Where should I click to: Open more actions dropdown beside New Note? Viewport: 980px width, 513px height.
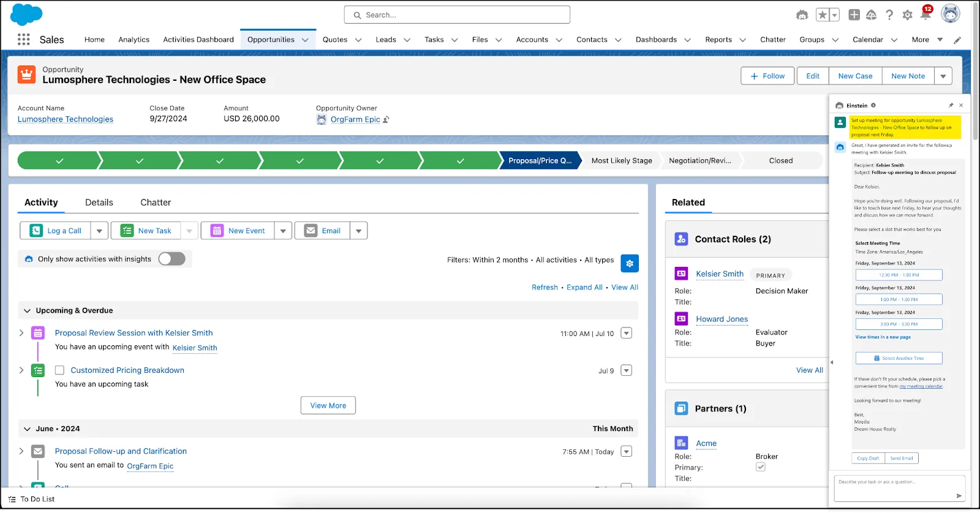(943, 76)
